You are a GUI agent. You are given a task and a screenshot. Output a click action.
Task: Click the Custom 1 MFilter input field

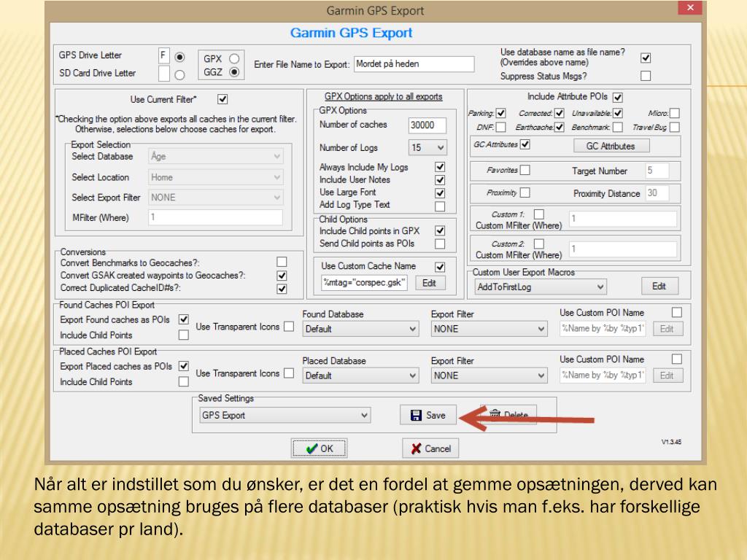click(623, 219)
